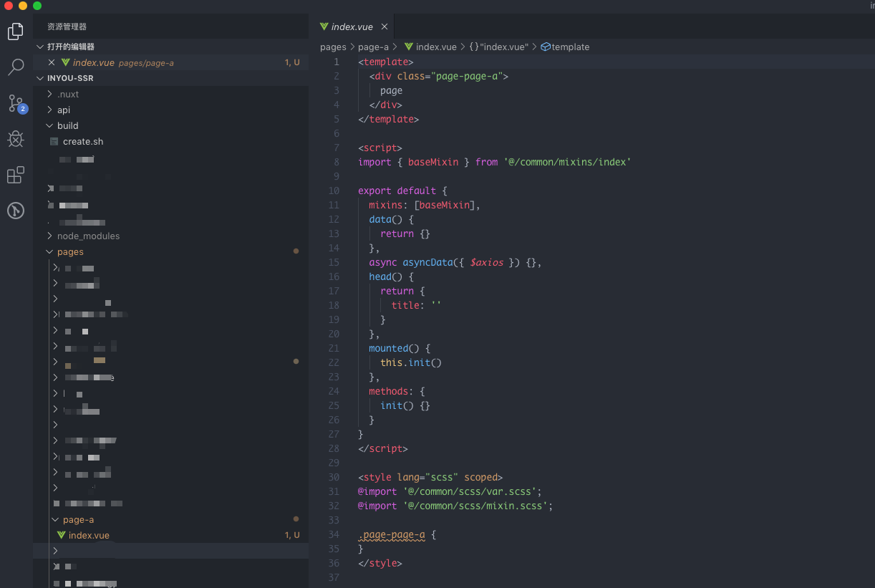Open Source Control with 2 pending changes

[16, 103]
